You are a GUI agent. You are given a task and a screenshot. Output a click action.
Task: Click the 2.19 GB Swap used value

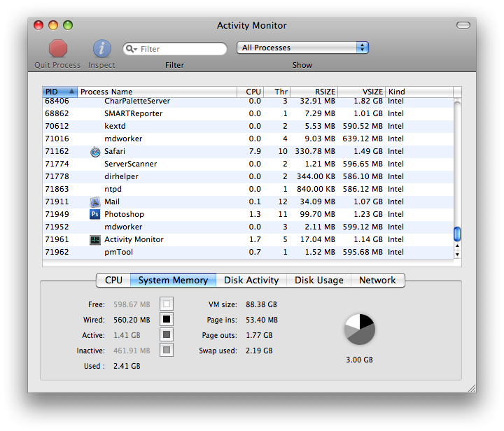(x=259, y=351)
